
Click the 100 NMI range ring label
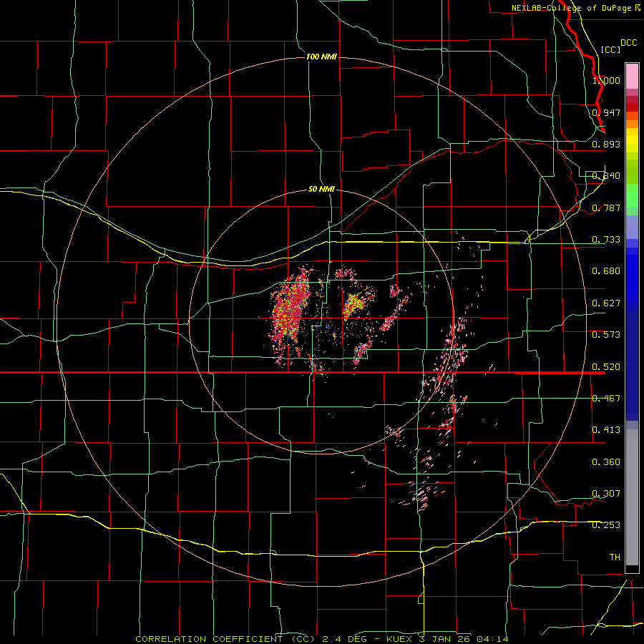point(321,57)
